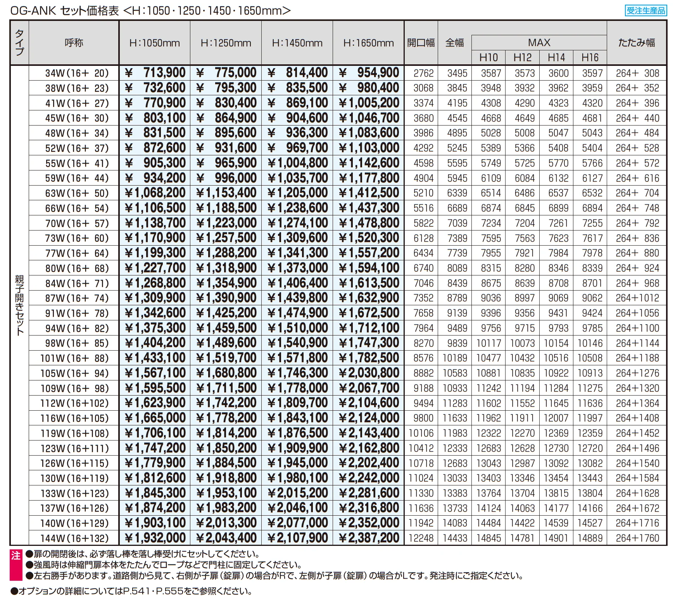Click the OG-ANK セット価格表 title
Screen dimensions: 680x616
tap(150, 10)
